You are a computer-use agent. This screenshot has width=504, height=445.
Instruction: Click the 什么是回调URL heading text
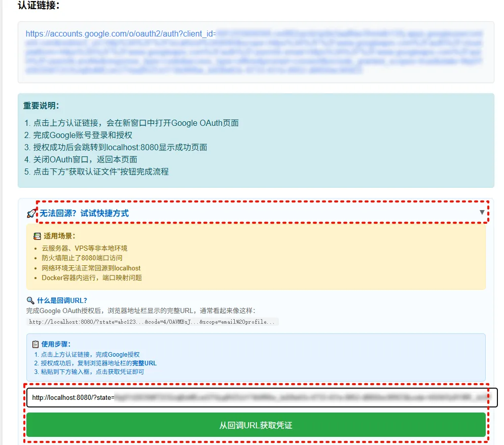pyautogui.click(x=60, y=300)
